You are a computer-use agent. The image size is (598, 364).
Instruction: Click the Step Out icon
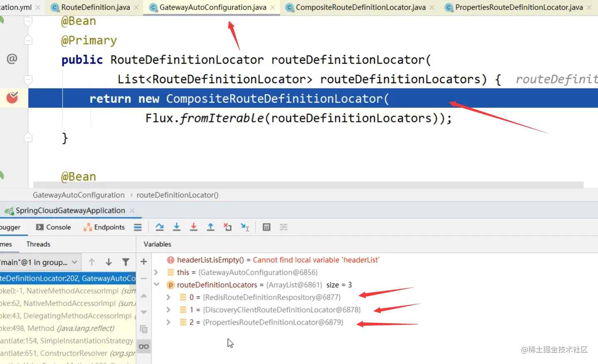coord(211,227)
